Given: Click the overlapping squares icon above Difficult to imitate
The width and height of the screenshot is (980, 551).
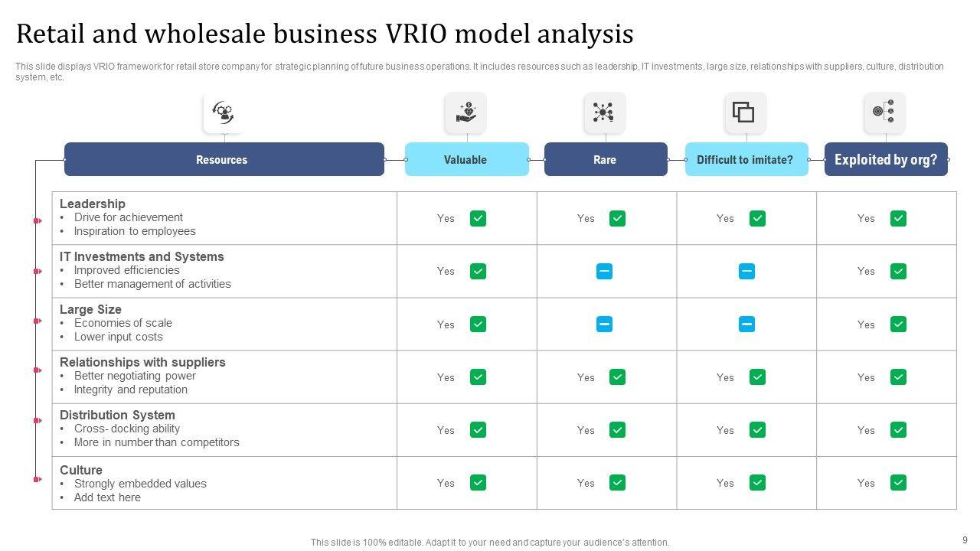Looking at the screenshot, I should (x=745, y=112).
